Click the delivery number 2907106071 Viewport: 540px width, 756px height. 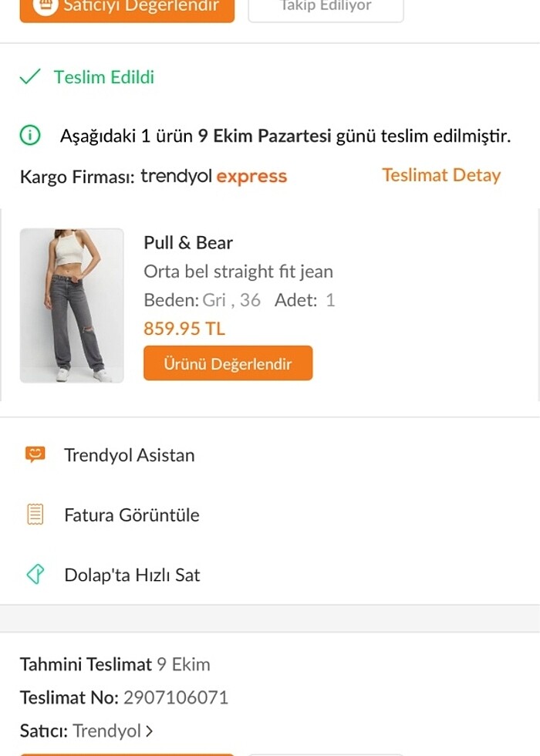coord(176,697)
